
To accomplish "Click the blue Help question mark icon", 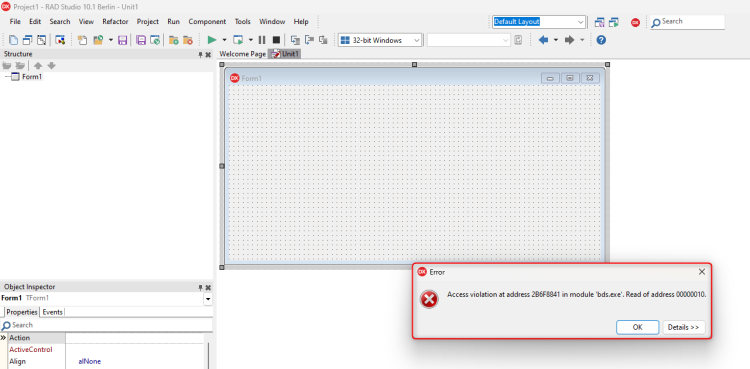I will (x=601, y=40).
